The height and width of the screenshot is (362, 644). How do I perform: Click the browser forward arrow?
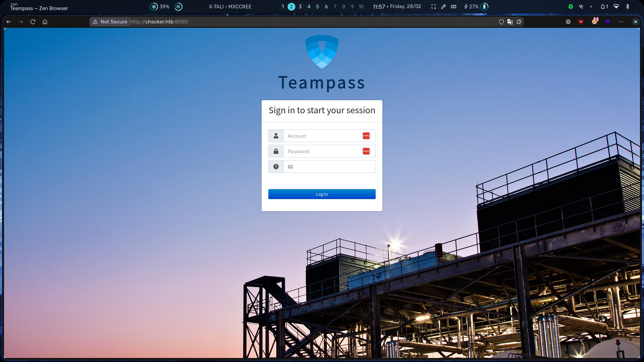[x=21, y=22]
